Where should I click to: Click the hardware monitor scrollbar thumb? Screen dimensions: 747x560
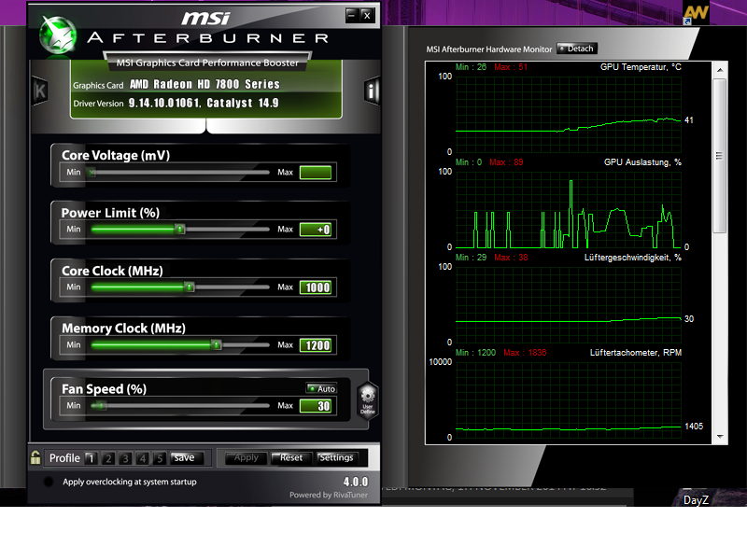coord(719,156)
